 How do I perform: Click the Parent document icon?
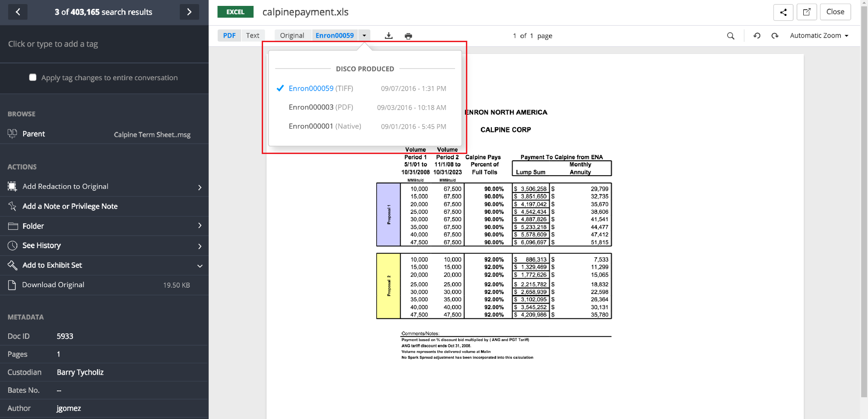[x=12, y=134]
